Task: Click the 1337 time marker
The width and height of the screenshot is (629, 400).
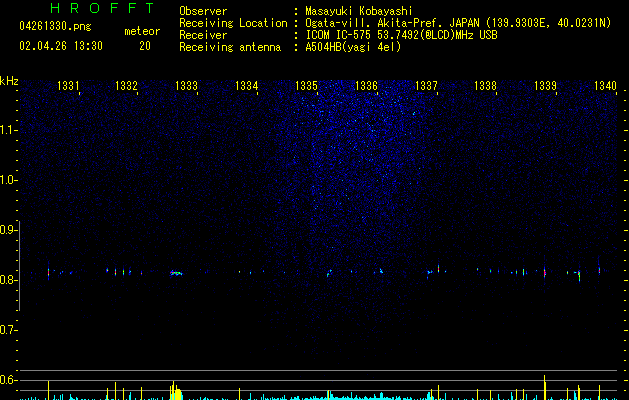Action: 426,86
